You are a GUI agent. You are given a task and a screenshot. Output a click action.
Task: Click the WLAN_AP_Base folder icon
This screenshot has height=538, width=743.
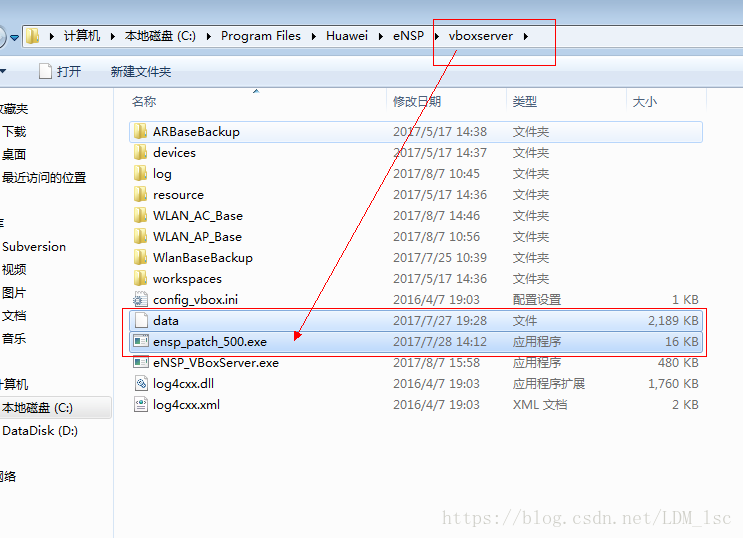pyautogui.click(x=140, y=236)
